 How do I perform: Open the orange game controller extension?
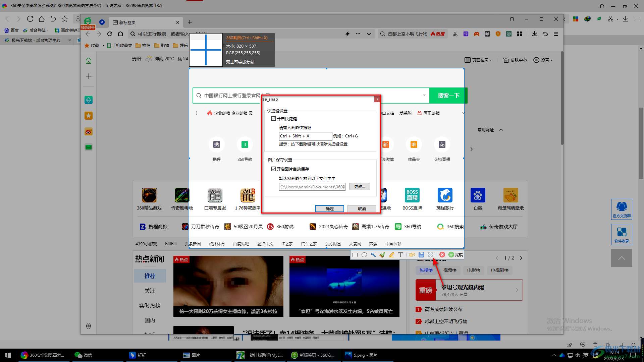(x=477, y=34)
